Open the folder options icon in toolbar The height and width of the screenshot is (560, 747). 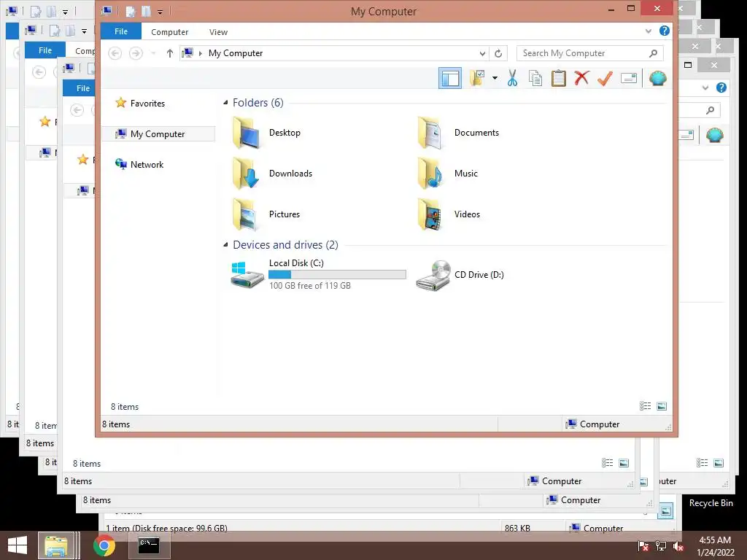(477, 78)
